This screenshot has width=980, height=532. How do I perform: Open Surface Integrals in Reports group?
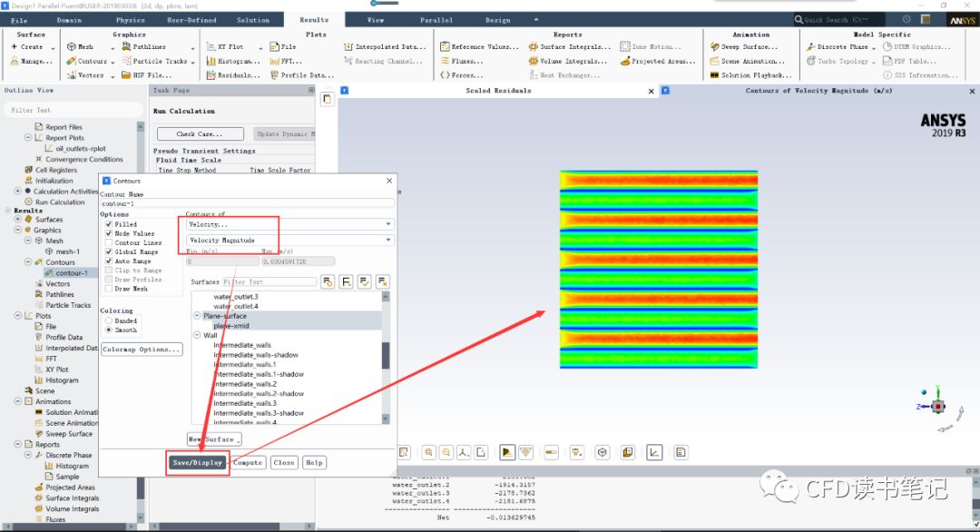click(x=569, y=47)
